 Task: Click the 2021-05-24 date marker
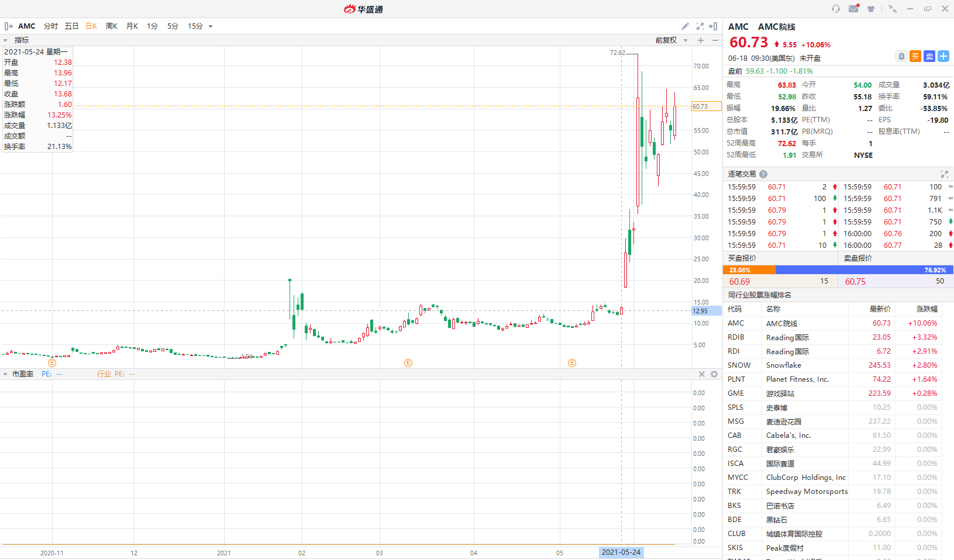point(621,552)
